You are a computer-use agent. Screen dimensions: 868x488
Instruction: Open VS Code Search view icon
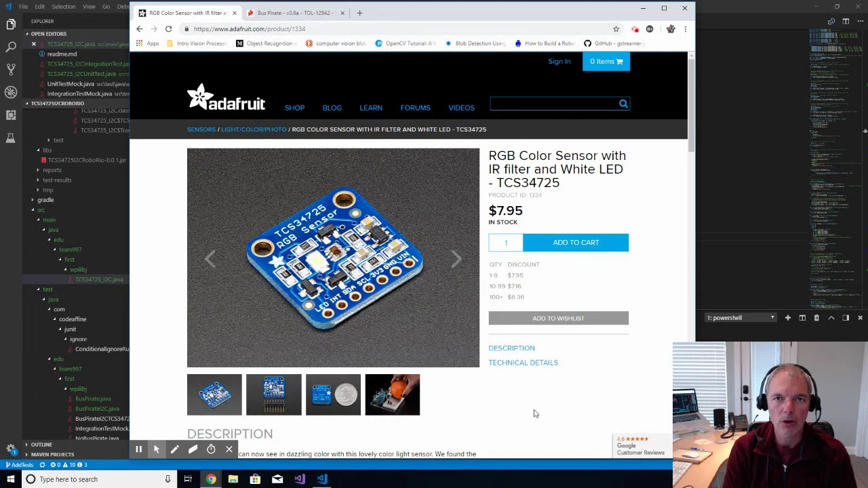pos(11,47)
